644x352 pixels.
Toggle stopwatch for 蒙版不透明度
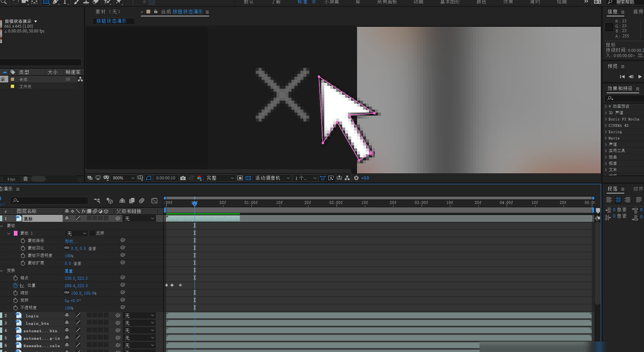coord(23,256)
